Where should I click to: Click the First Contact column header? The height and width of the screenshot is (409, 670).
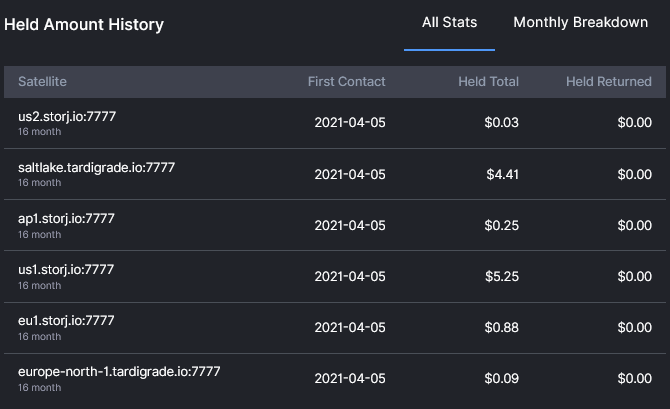347,81
